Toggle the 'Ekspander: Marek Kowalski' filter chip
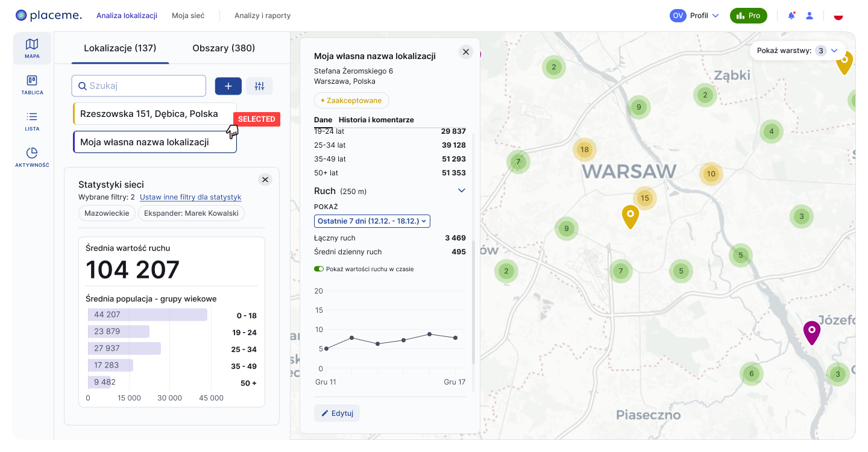 (191, 213)
